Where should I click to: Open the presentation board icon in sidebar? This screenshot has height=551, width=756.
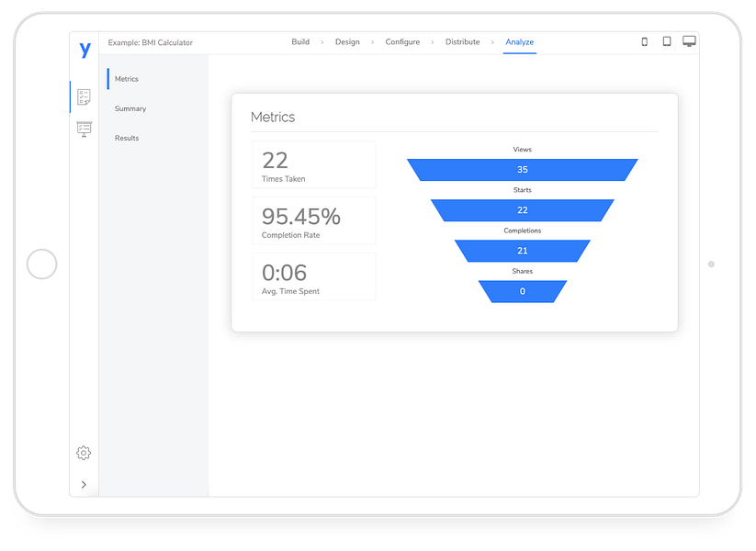point(84,129)
